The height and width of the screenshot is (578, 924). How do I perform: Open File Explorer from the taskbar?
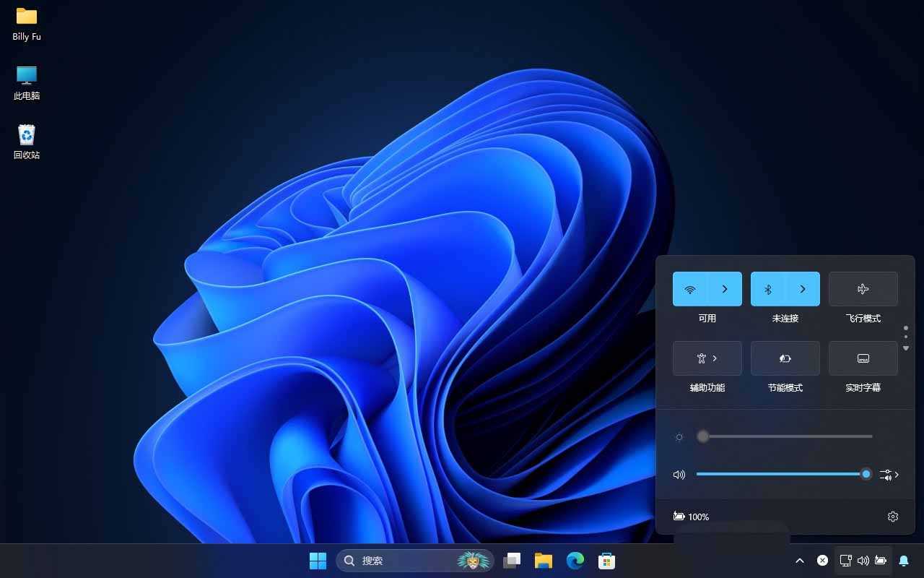coord(543,561)
